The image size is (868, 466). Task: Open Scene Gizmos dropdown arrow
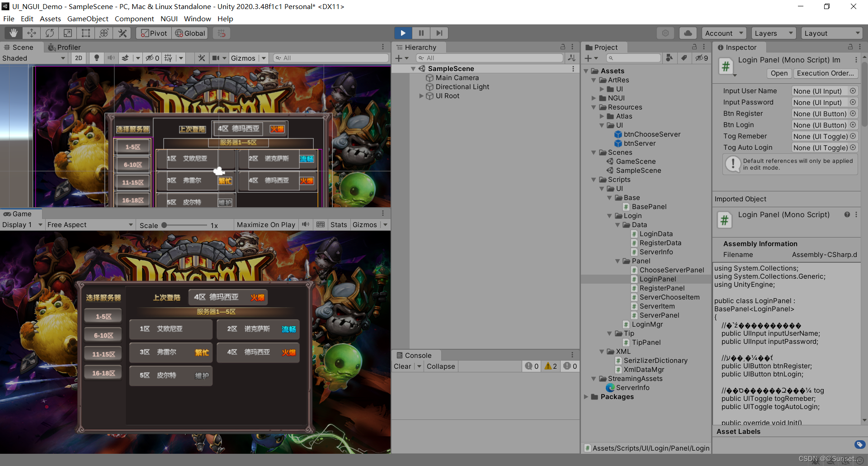coord(264,58)
